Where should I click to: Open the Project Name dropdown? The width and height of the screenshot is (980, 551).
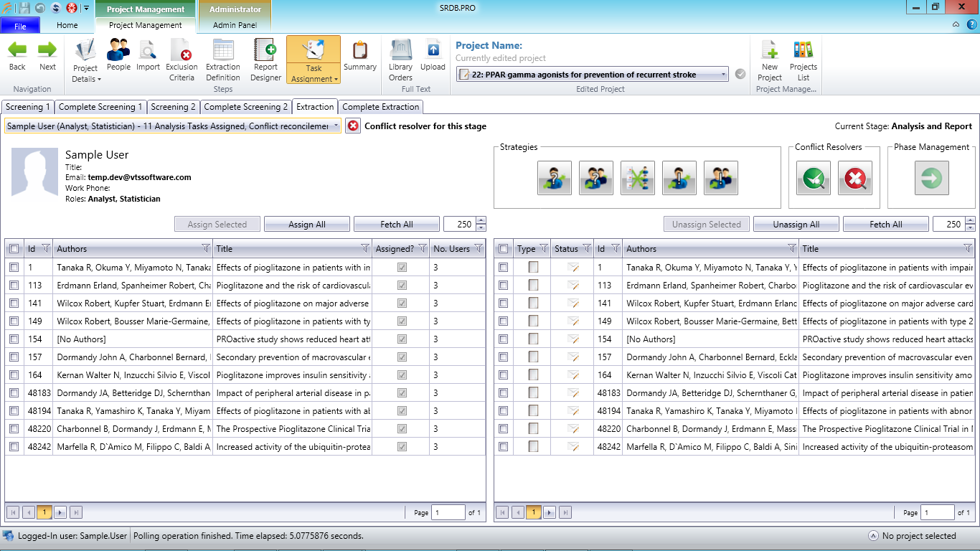pyautogui.click(x=722, y=74)
